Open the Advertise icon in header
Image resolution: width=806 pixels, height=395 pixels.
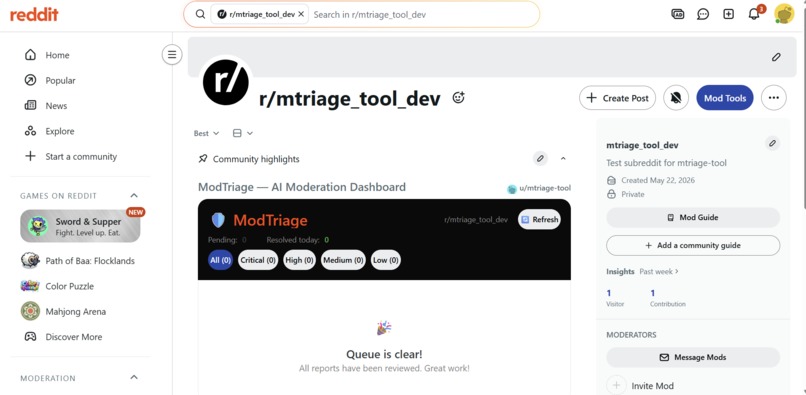(x=677, y=14)
